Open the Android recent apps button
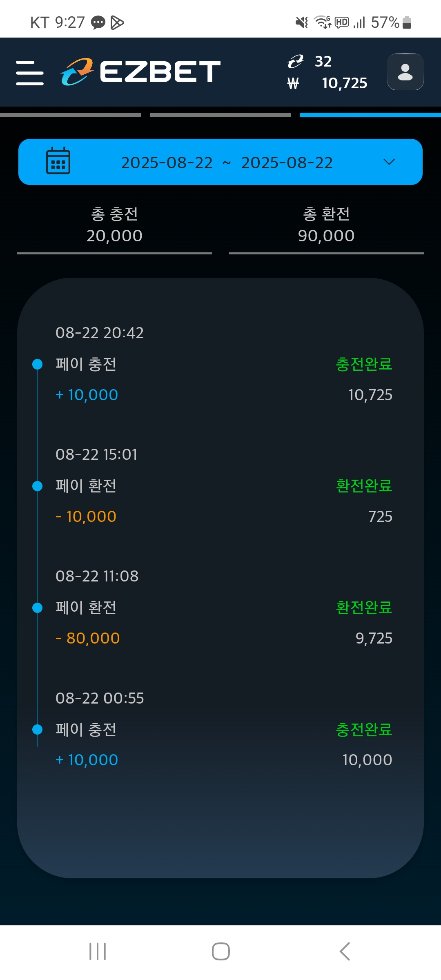 tap(98, 951)
